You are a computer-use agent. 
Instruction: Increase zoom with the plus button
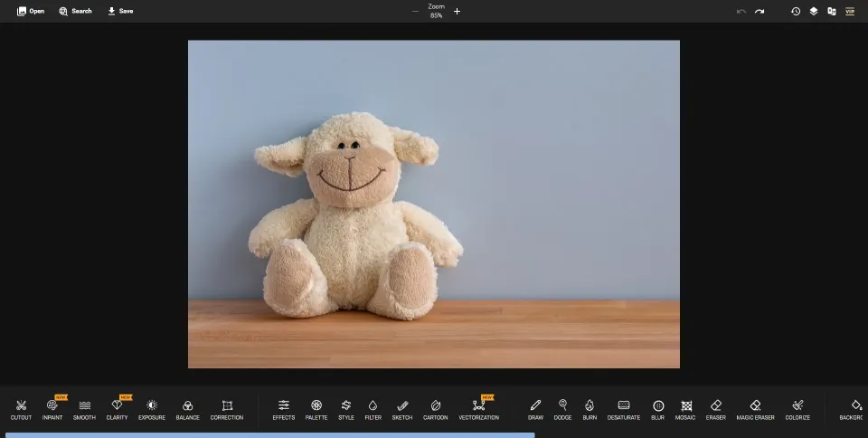pyautogui.click(x=457, y=11)
